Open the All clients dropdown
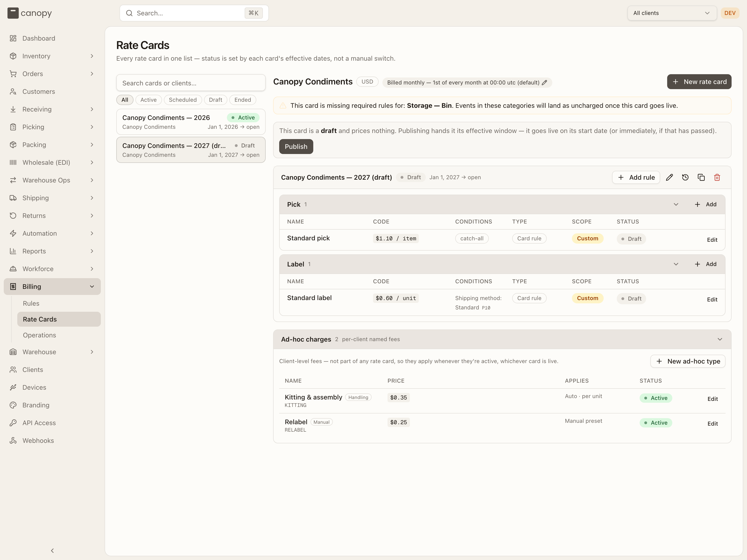Image resolution: width=747 pixels, height=560 pixels. (x=672, y=13)
